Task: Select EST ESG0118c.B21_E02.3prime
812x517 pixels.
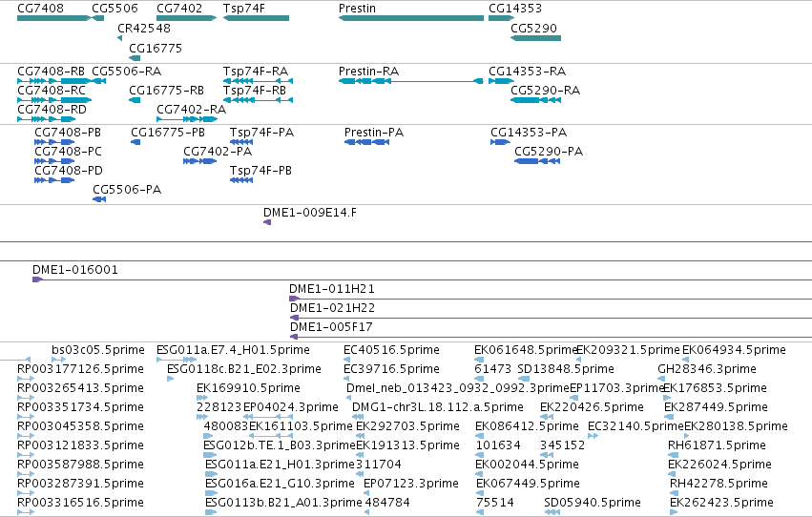Action: [244, 369]
